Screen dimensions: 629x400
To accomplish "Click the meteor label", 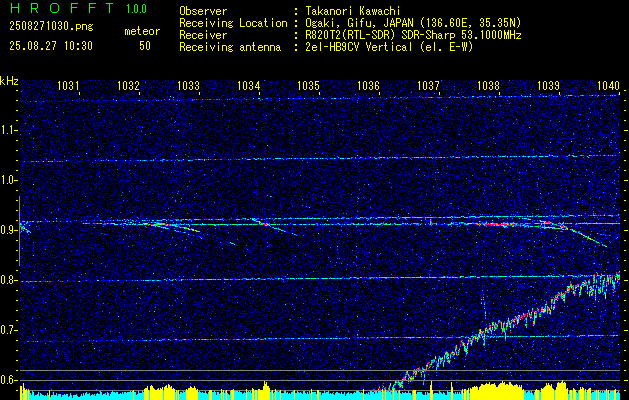I will [142, 31].
